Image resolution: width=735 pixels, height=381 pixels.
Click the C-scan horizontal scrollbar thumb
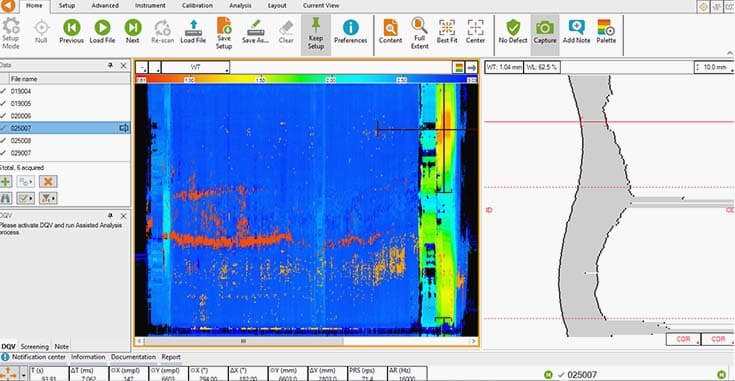pos(243,341)
